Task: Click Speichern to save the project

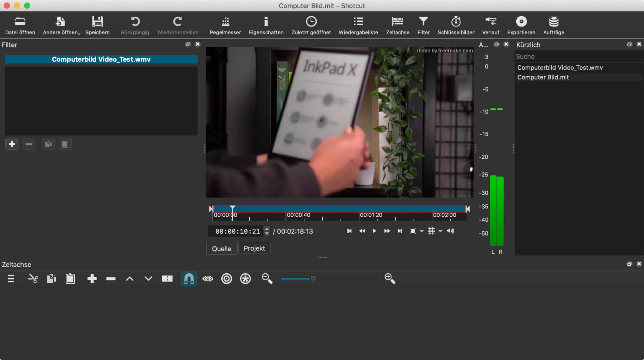Action: coord(97,25)
